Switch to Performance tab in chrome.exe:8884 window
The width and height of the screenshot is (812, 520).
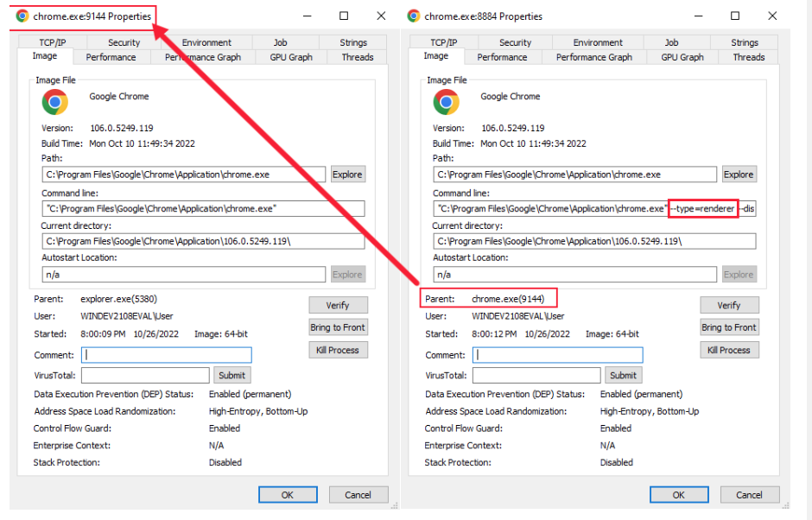(503, 57)
